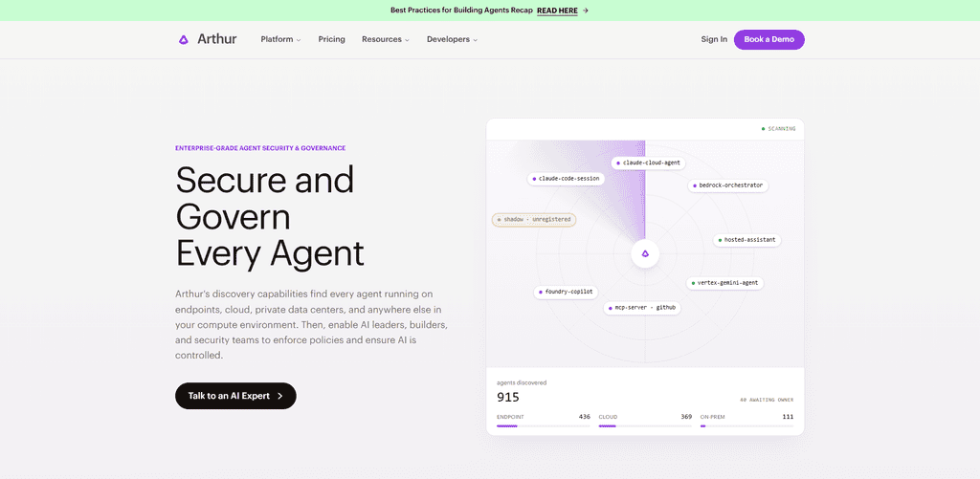Click the Arthur triangle logo icon

click(x=183, y=39)
